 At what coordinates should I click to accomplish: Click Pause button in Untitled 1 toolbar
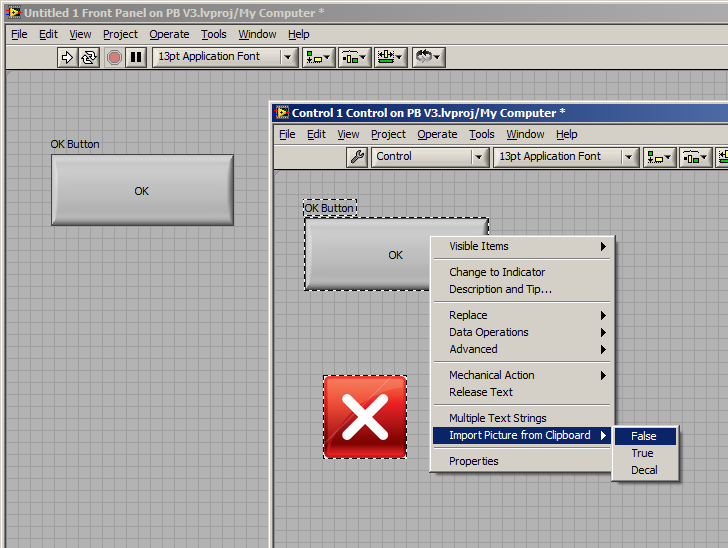136,57
